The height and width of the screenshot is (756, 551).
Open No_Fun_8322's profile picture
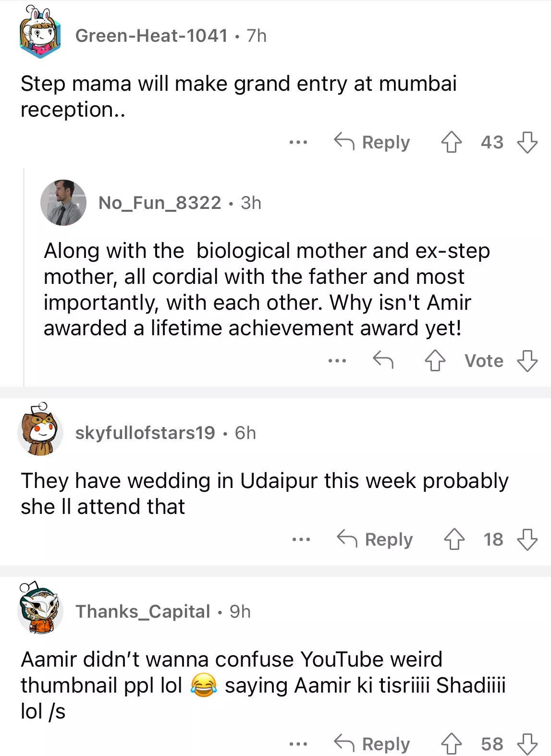pos(63,203)
